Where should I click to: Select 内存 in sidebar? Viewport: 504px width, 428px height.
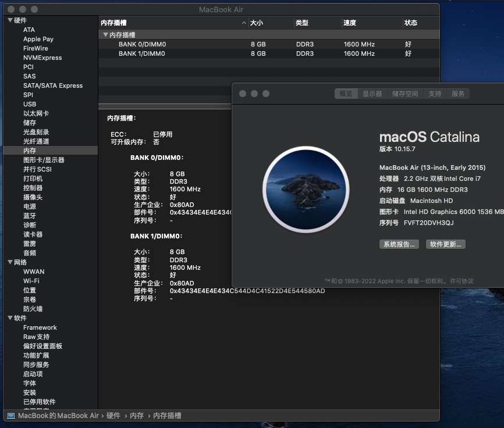coord(30,151)
